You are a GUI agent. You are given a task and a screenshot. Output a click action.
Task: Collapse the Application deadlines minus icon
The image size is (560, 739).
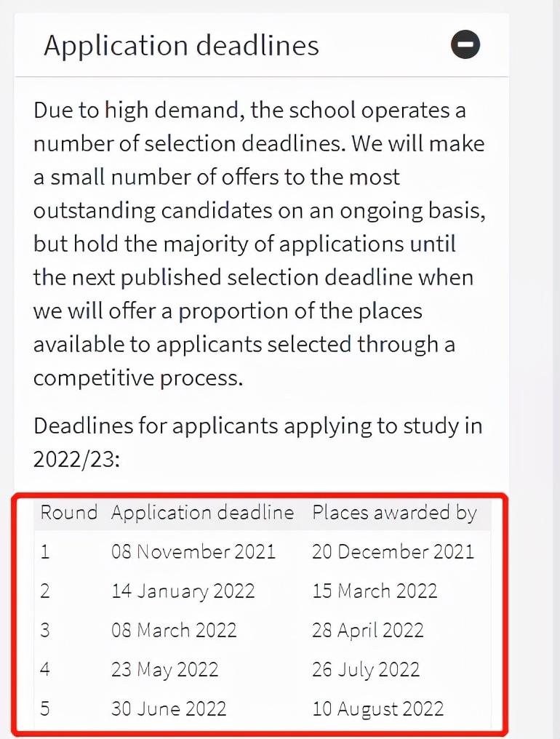pos(465,45)
